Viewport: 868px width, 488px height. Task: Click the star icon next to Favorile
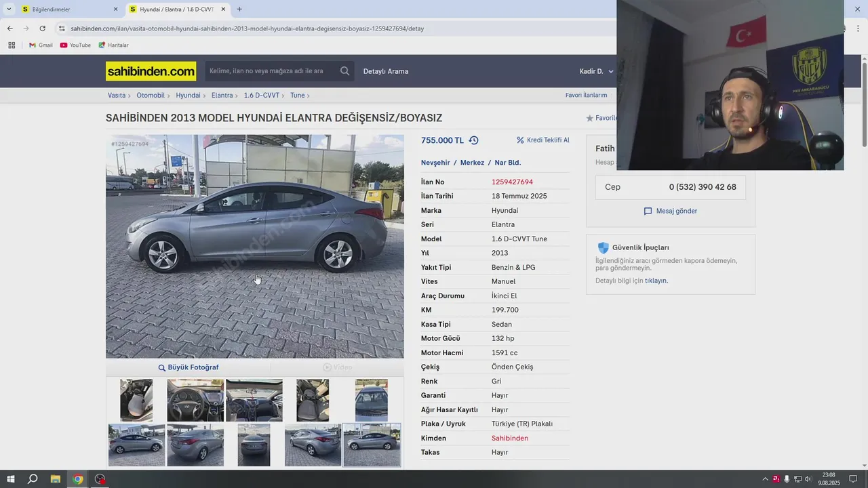tap(589, 118)
